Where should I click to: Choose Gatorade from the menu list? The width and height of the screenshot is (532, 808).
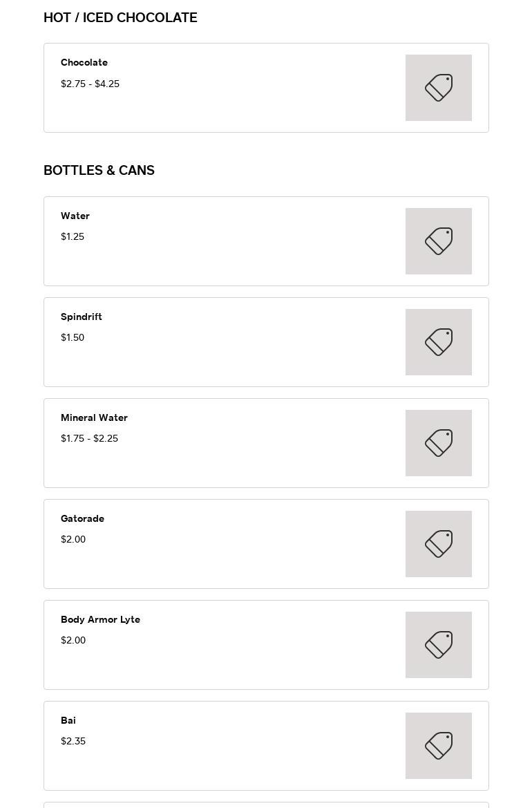(x=82, y=518)
